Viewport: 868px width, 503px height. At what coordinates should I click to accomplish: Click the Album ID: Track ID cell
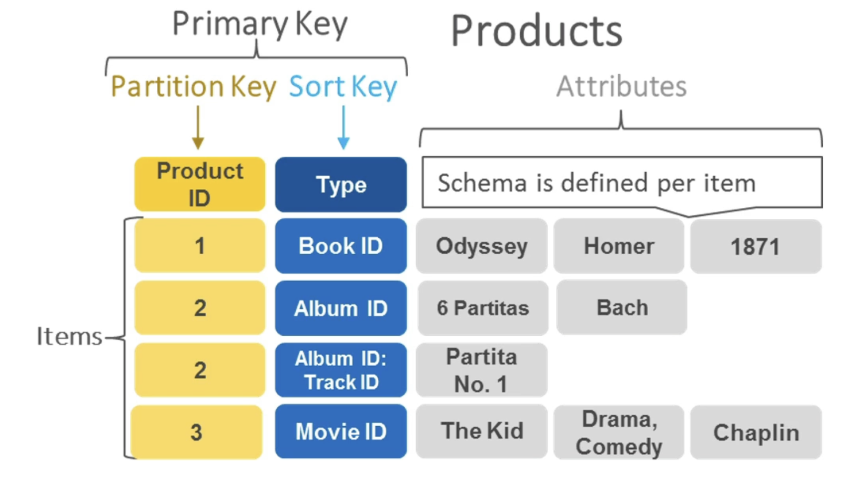click(341, 370)
